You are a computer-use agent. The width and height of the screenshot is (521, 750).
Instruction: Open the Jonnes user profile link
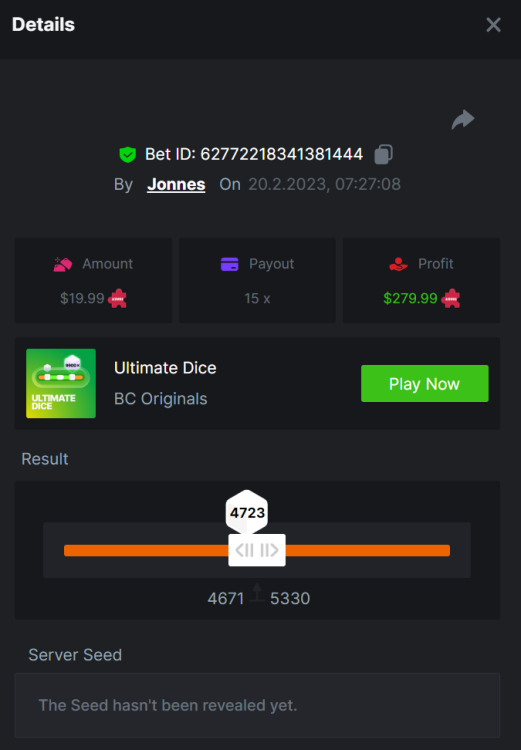[176, 185]
